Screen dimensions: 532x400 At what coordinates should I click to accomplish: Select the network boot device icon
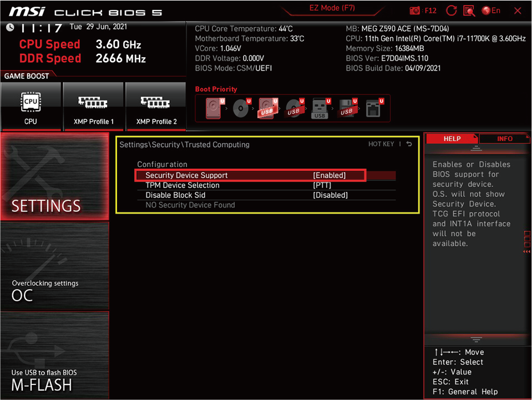coord(374,108)
